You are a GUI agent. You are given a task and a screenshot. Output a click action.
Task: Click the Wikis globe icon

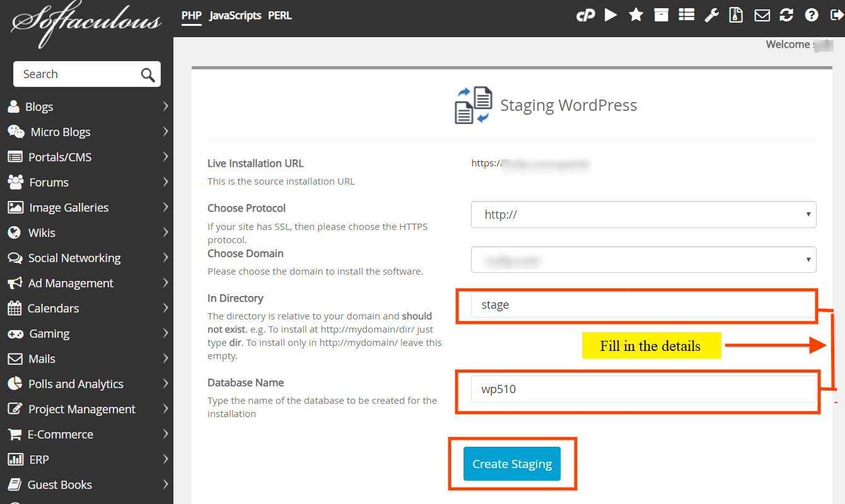tap(15, 232)
